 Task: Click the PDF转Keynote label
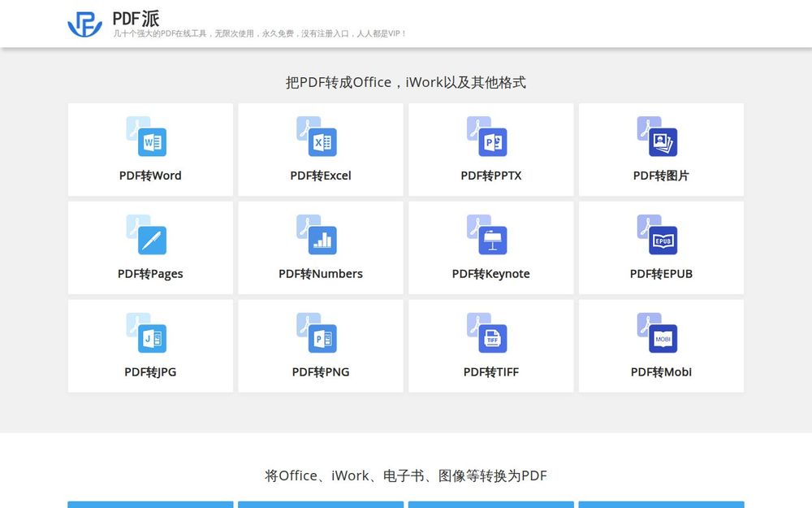[x=491, y=274]
